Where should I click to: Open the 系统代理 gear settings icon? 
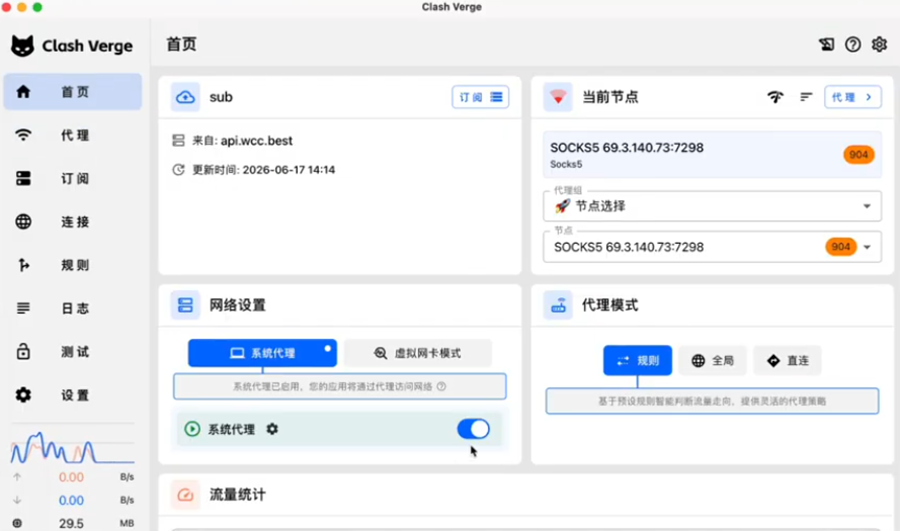tap(272, 429)
